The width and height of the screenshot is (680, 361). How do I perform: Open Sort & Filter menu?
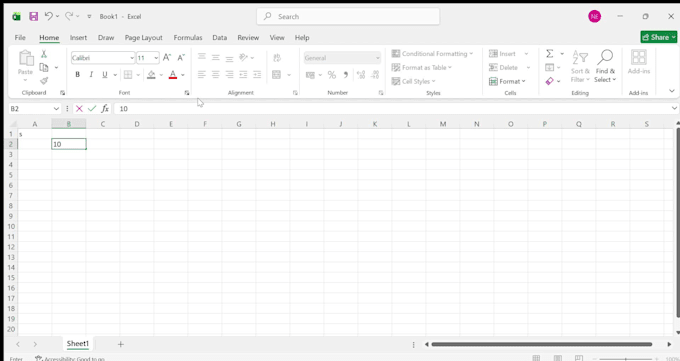pos(580,67)
